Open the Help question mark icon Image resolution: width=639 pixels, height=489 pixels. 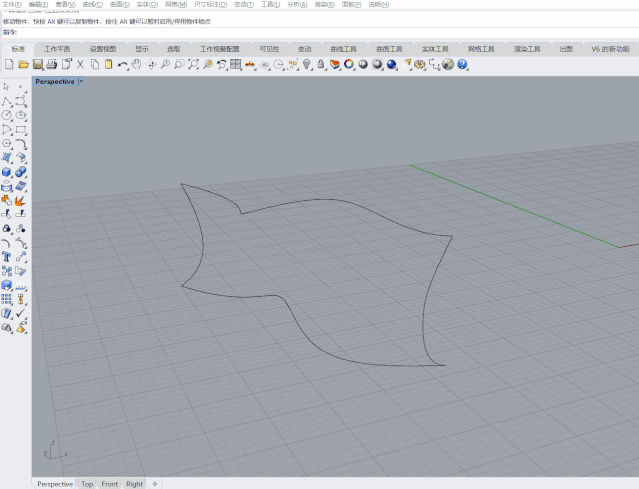(x=462, y=64)
